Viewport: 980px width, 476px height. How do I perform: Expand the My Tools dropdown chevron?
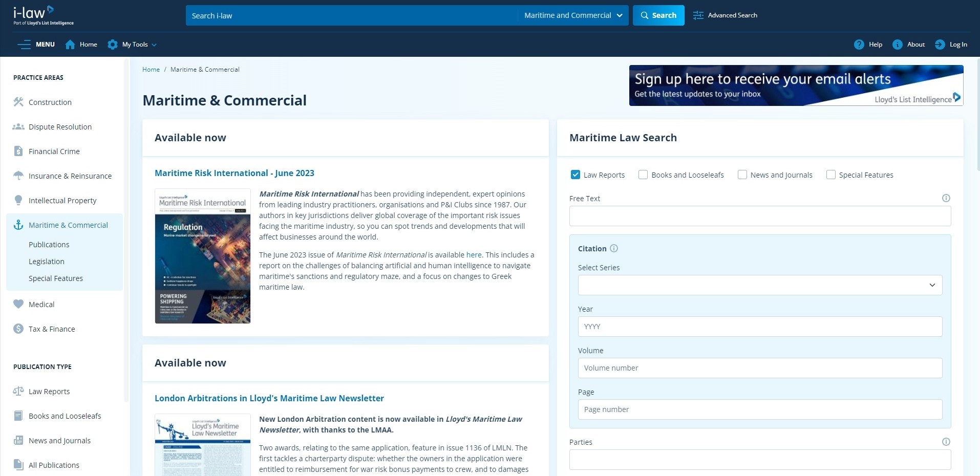pos(154,45)
